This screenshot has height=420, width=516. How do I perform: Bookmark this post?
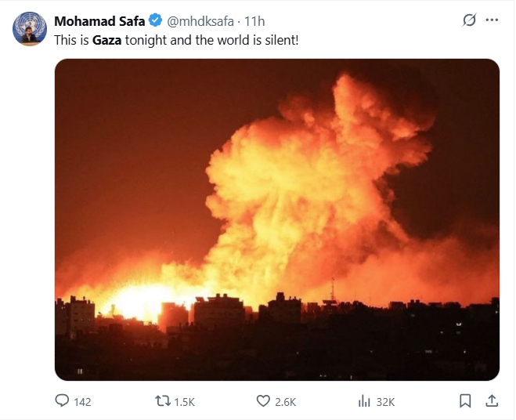click(465, 401)
